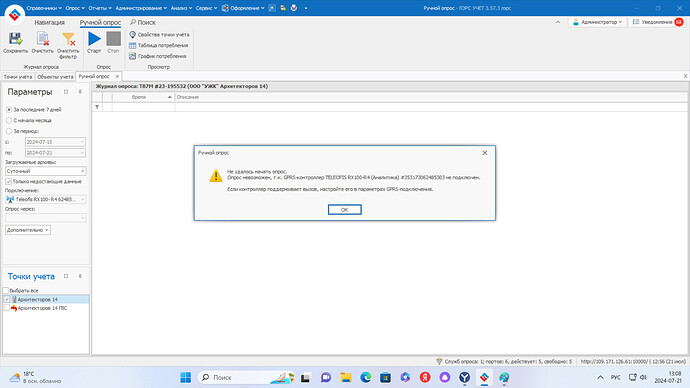This screenshot has width=690, height=388.
Task: Open the Teleofis RX100-R4 connection dropdown
Action: 45,199
